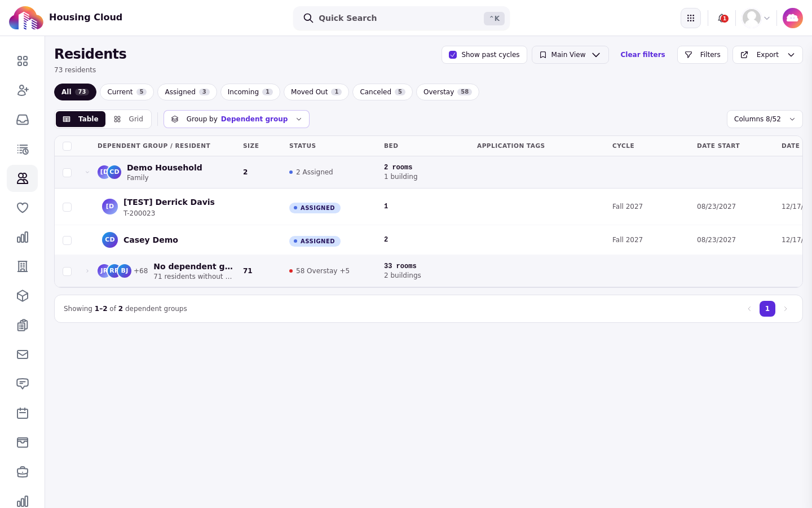Expand the No dependent group row chevron
This screenshot has width=812, height=508.
87,271
